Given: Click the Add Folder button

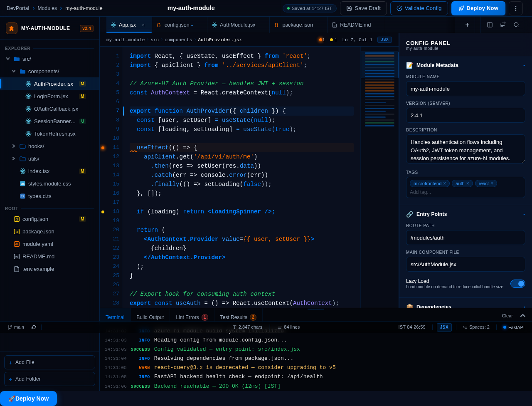Looking at the screenshot, I should tap(49, 379).
